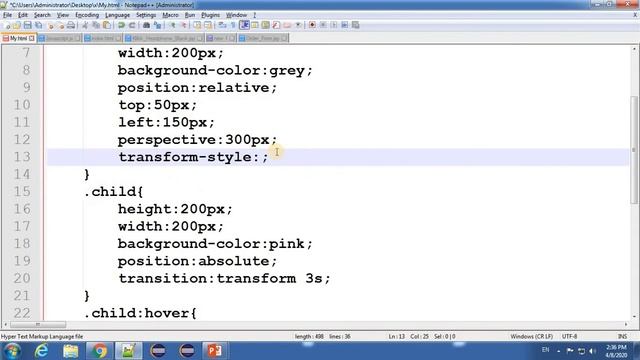Open Find with the binoculars icon
Viewport: 640px width, 360px height.
pyautogui.click(x=146, y=25)
